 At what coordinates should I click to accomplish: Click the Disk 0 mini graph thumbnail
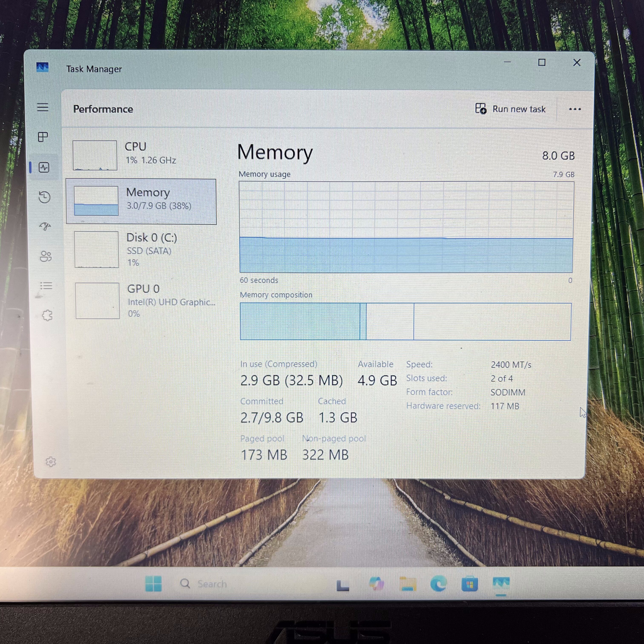pos(97,250)
